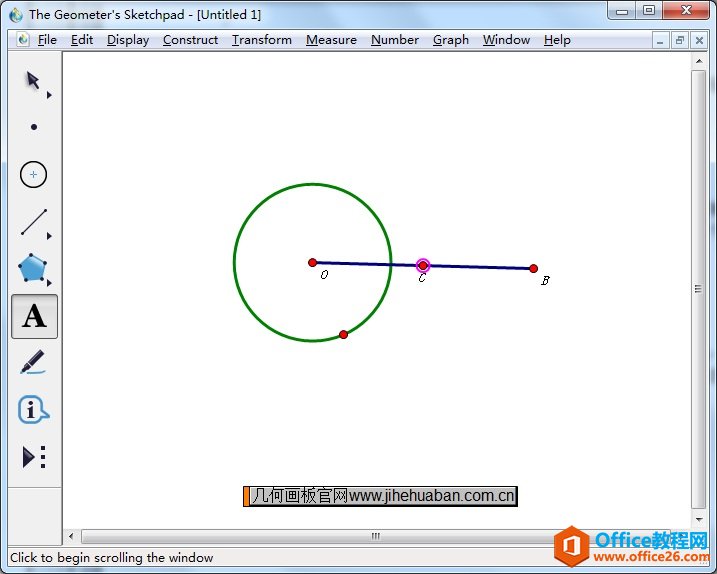Screen dimensions: 717x574
Task: Open the Measure menu
Action: (x=331, y=40)
